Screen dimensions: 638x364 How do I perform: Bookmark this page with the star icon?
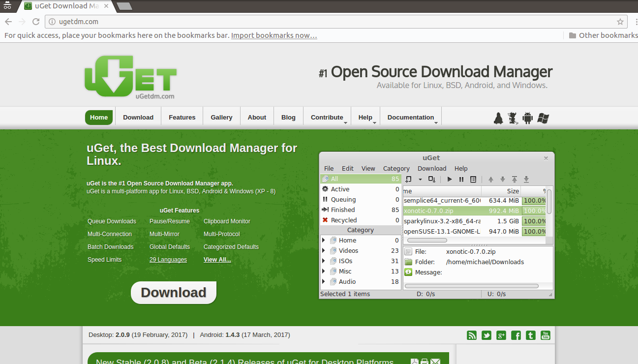620,22
